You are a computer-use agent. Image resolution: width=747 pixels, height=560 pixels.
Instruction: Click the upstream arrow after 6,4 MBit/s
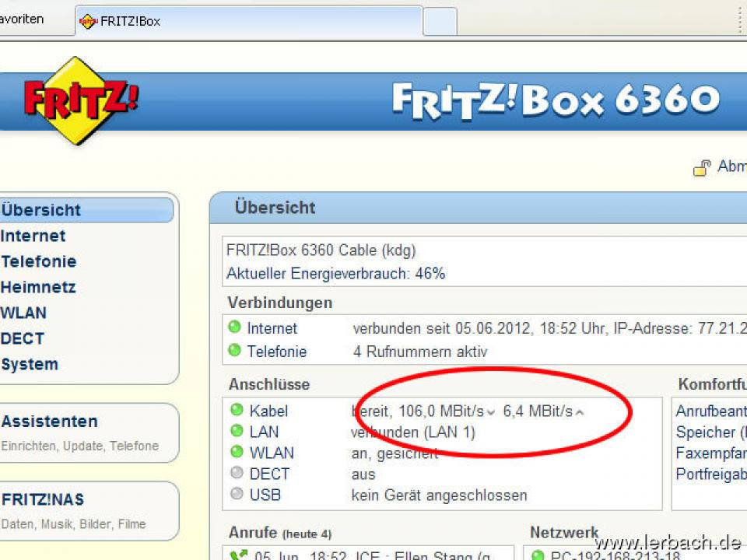579,412
